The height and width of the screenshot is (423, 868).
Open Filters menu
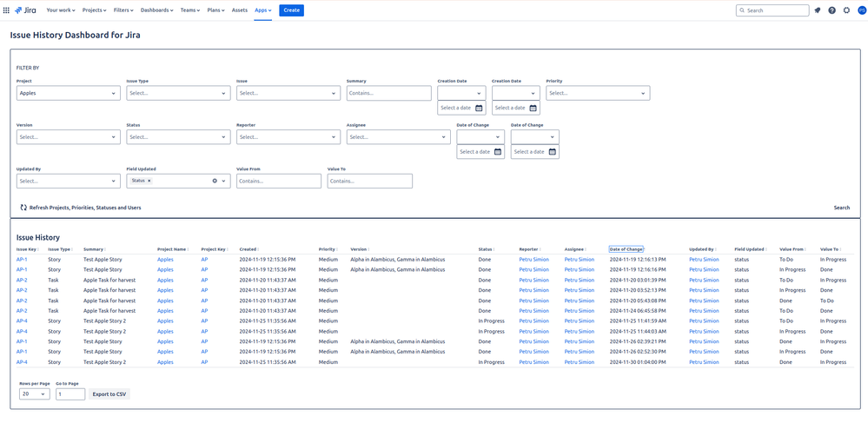124,10
